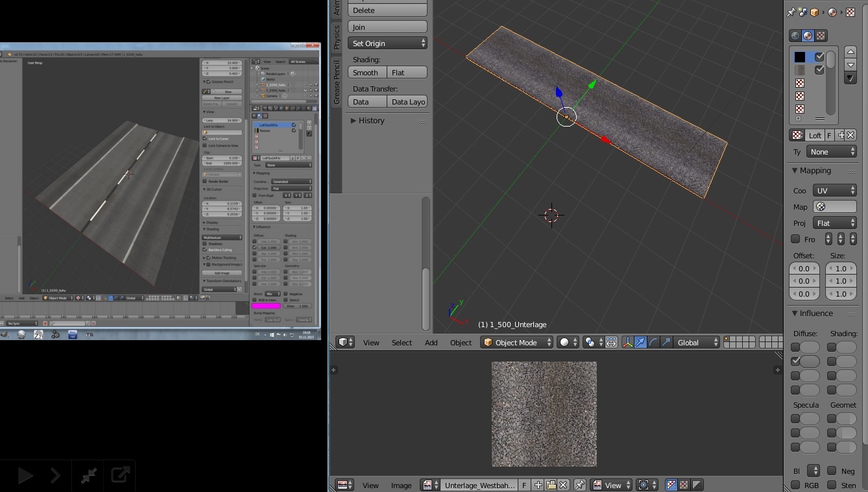Move texture slot up with arrow button
This screenshot has width=868, height=492.
[850, 52]
